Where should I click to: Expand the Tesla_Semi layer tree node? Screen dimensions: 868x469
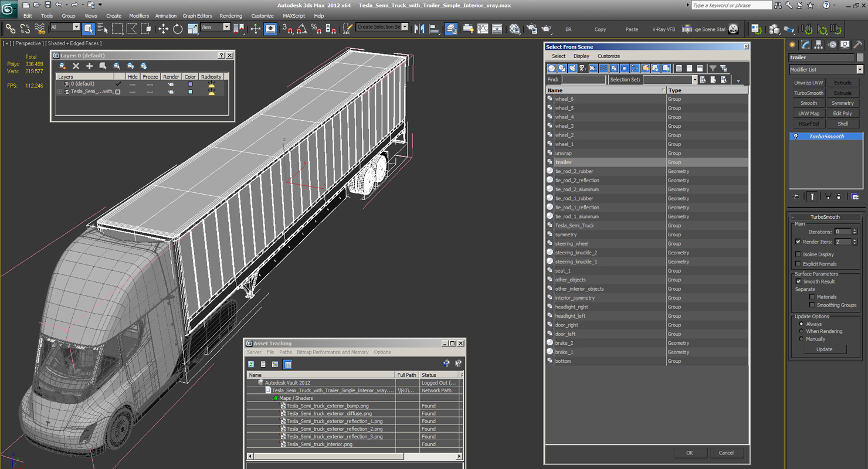(59, 91)
